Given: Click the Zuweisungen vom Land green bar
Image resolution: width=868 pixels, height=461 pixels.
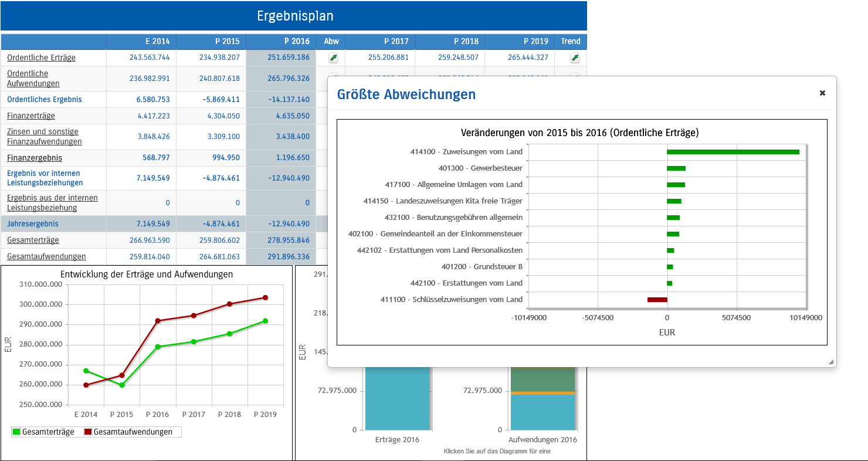Looking at the screenshot, I should [x=733, y=152].
